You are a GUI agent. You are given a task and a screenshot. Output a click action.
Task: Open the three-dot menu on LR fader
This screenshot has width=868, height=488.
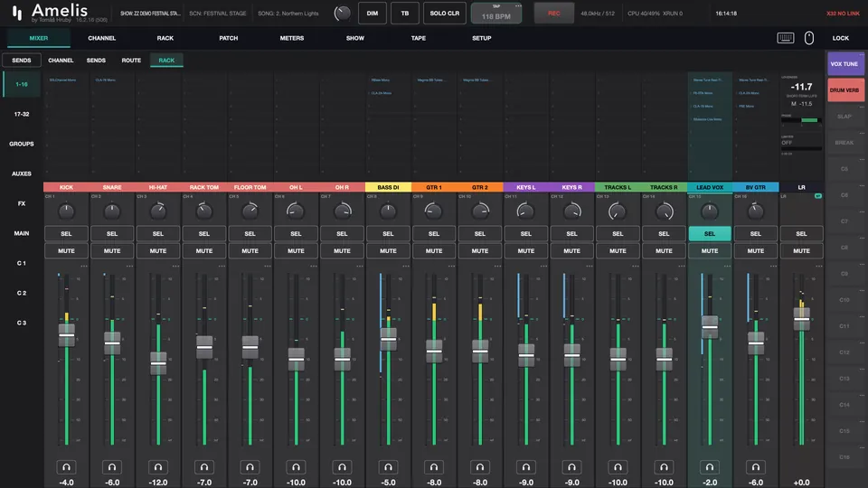pyautogui.click(x=819, y=266)
